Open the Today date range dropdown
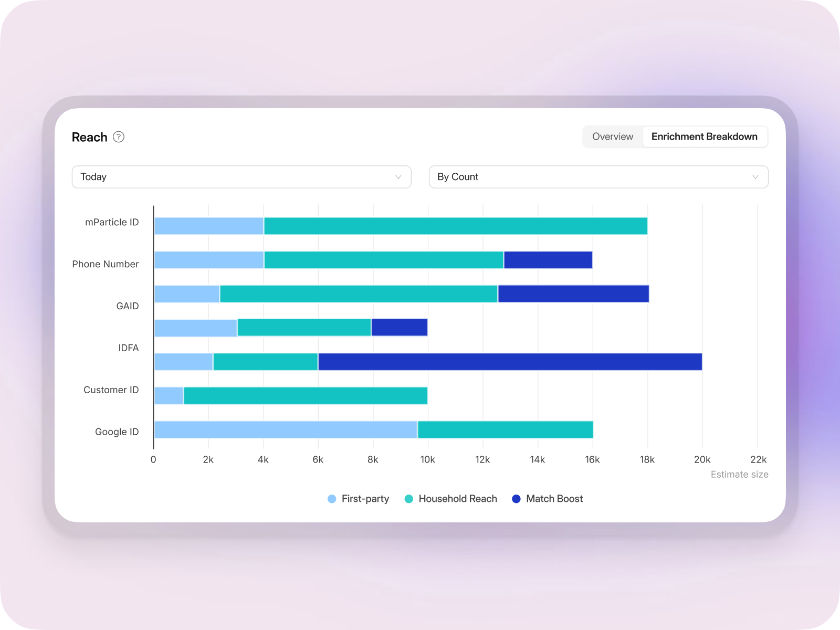 coord(241,177)
